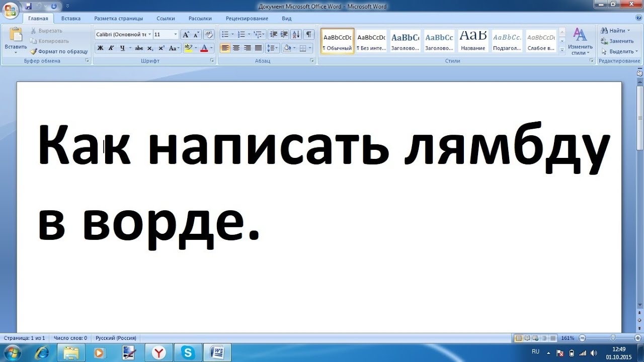Screen dimensions: 644x362
Task: Click the borders icon
Action: pyautogui.click(x=303, y=48)
